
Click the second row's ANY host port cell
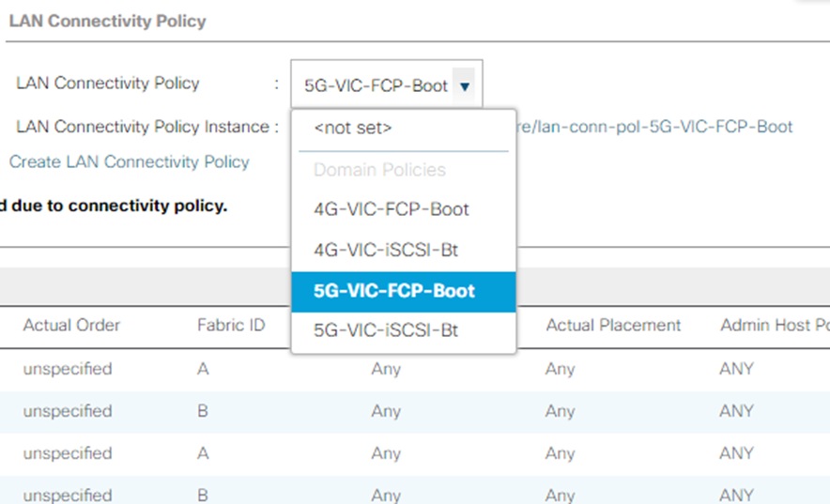point(737,411)
